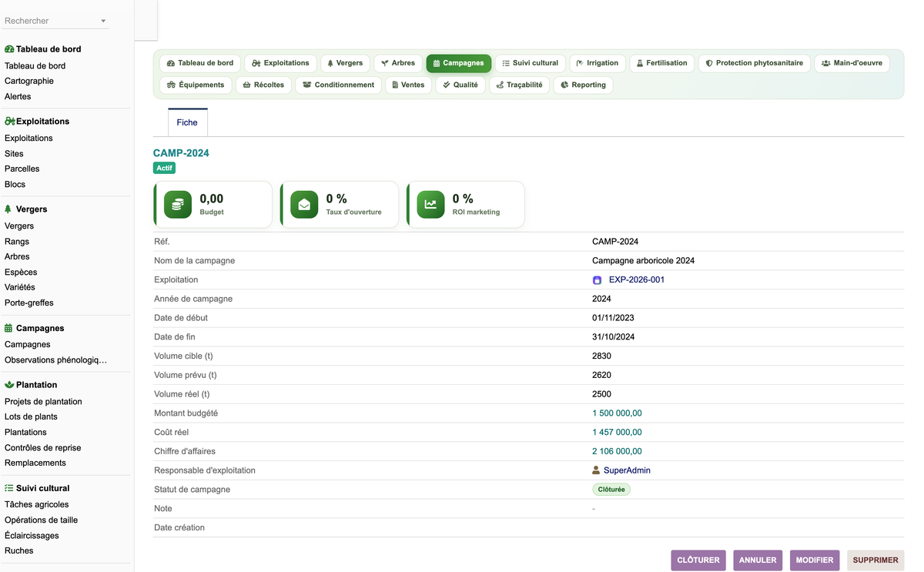This screenshot has height=572, width=924.
Task: Open the Tableau de bord top tab
Action: click(x=200, y=63)
